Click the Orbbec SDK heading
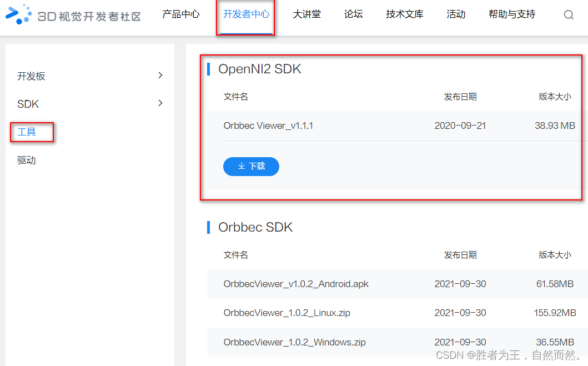The image size is (588, 366). (255, 227)
